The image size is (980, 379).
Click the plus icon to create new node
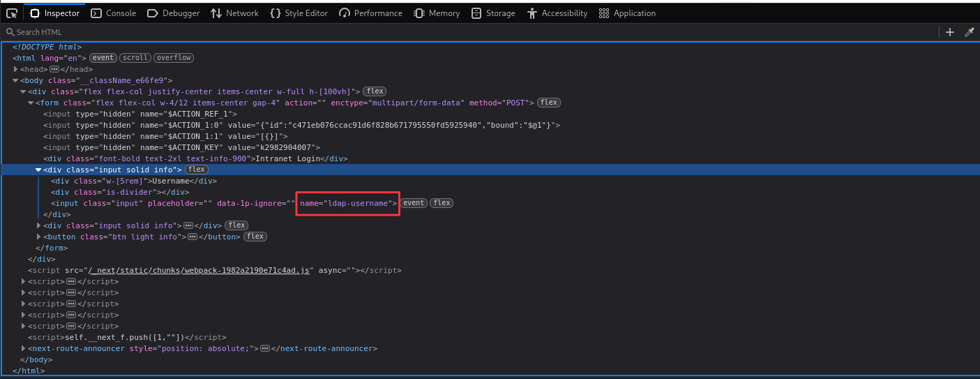[949, 32]
